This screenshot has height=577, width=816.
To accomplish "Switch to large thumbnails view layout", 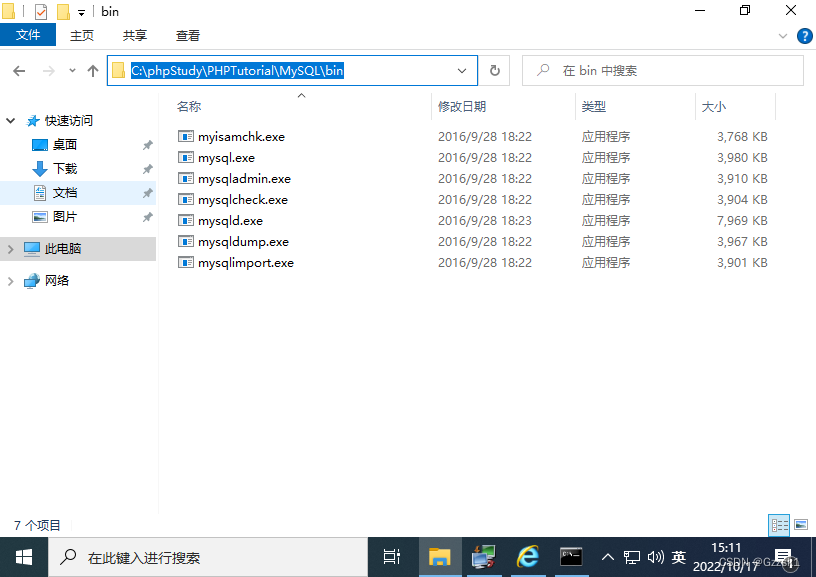I will pyautogui.click(x=801, y=525).
